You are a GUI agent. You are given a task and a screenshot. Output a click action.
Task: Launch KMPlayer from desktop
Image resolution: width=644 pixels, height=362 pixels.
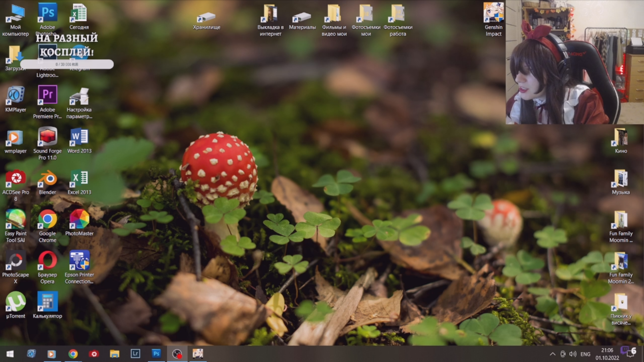point(15,99)
